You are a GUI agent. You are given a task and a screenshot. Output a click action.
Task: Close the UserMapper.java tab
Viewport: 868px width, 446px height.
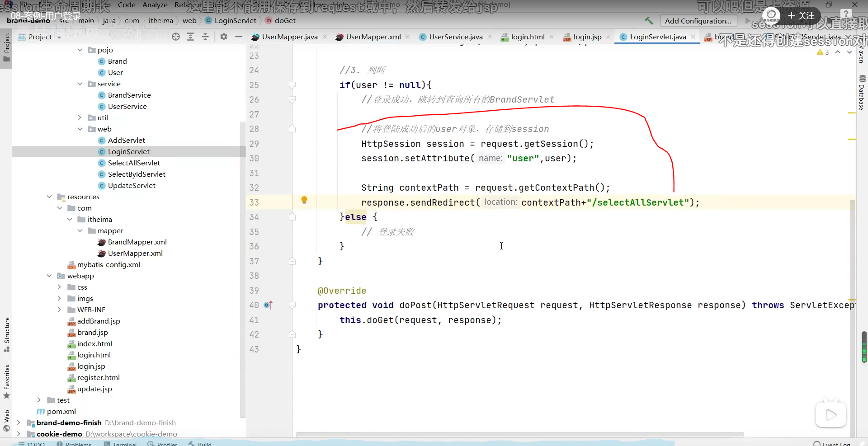(325, 37)
